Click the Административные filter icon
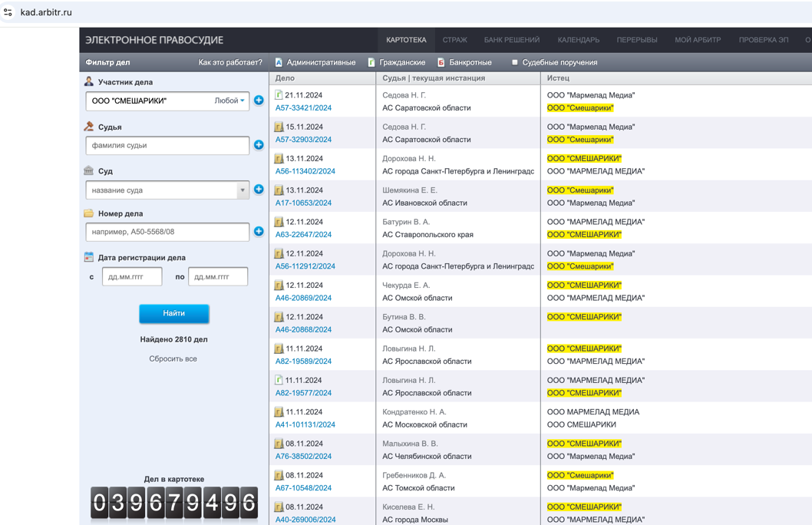 pos(279,63)
